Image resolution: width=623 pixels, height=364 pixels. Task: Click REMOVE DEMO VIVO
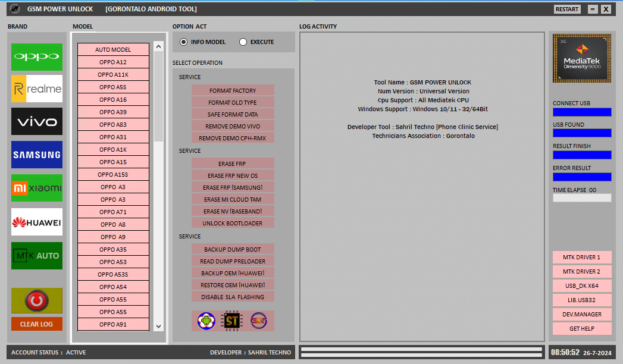(233, 126)
